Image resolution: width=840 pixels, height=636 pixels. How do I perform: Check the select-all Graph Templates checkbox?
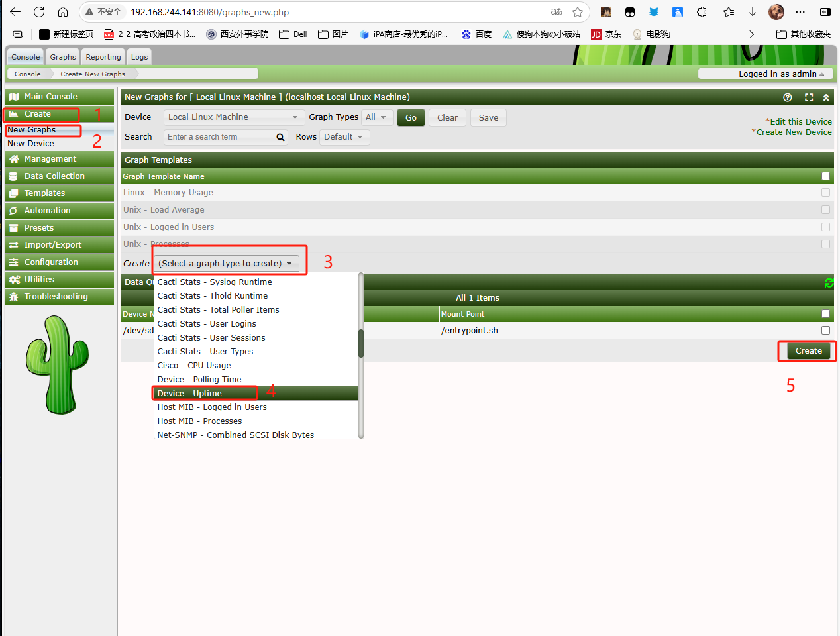(x=825, y=176)
